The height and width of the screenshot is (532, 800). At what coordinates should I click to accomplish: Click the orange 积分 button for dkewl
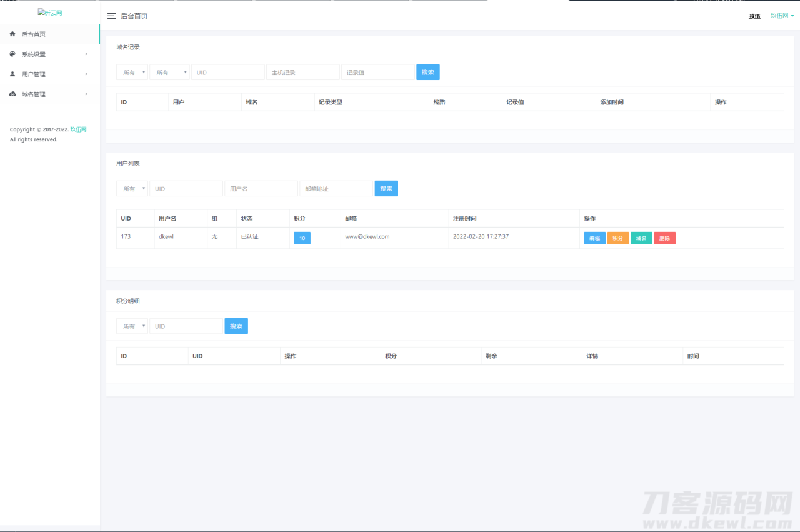(x=617, y=238)
